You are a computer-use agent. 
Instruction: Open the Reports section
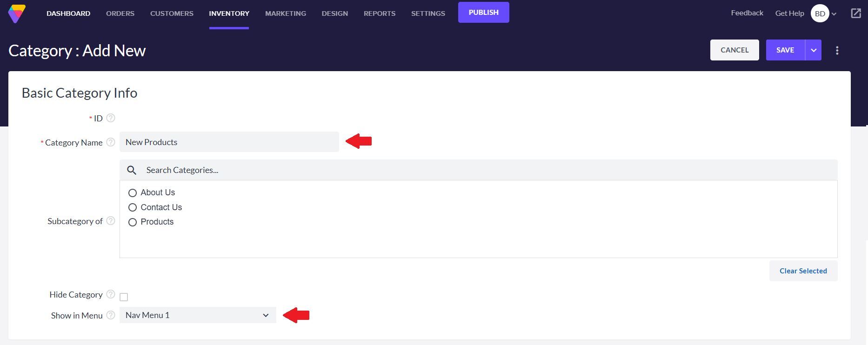tap(379, 13)
